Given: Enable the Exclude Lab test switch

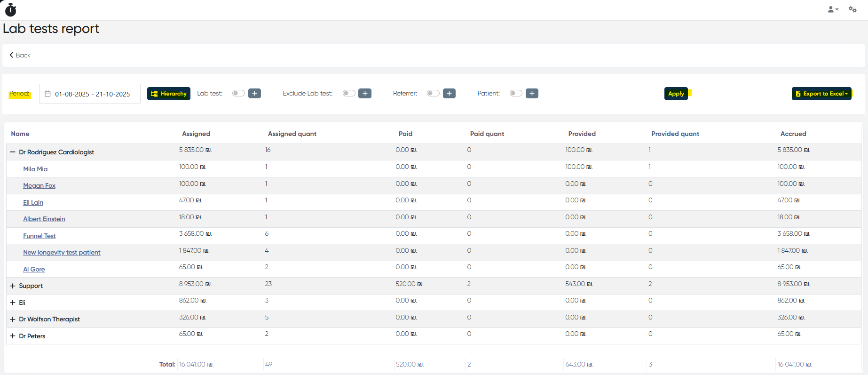Looking at the screenshot, I should point(349,93).
